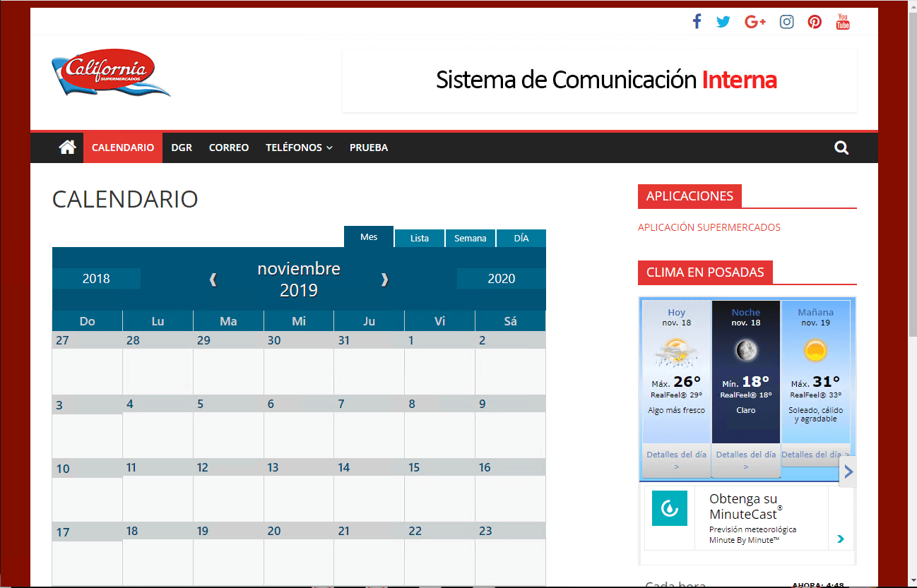Screen dimensions: 917x588
Task: Select calendar day 13
Action: 273,467
